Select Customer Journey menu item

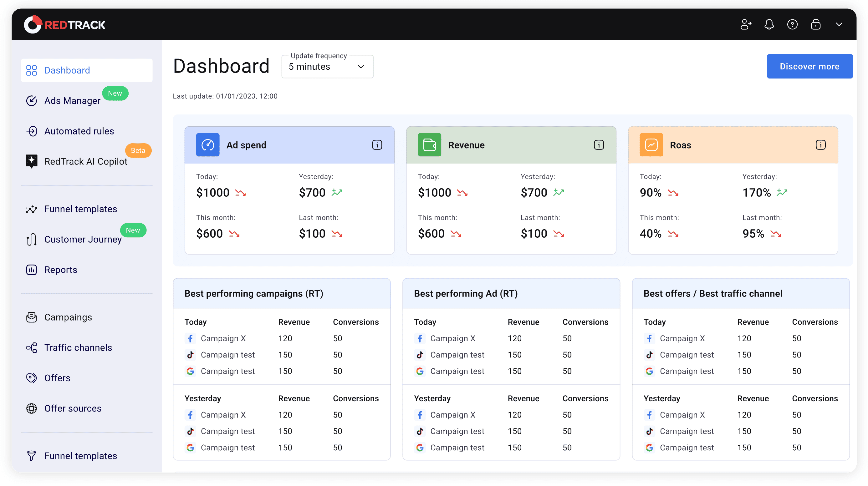coord(83,239)
